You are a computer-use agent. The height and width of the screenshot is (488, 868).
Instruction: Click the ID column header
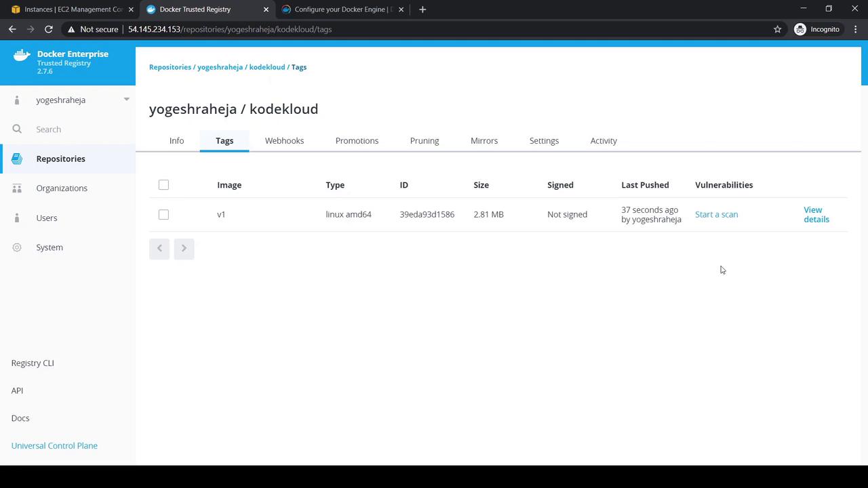click(403, 185)
